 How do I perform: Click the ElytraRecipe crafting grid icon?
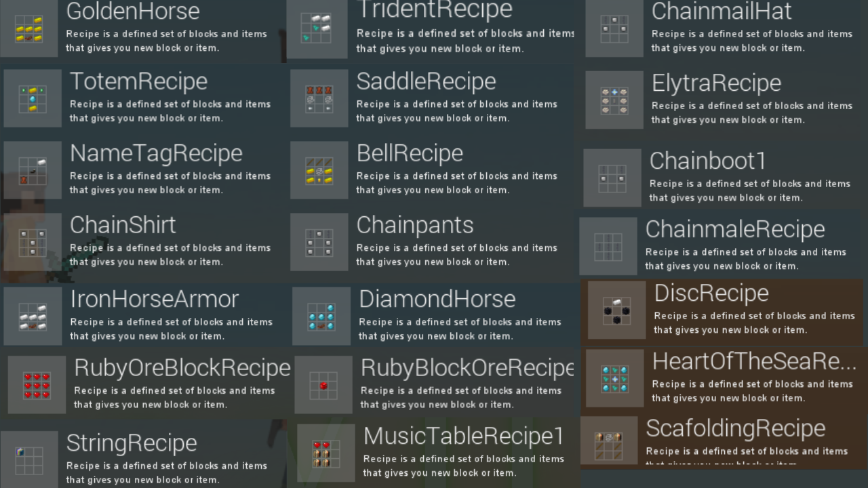(x=614, y=100)
